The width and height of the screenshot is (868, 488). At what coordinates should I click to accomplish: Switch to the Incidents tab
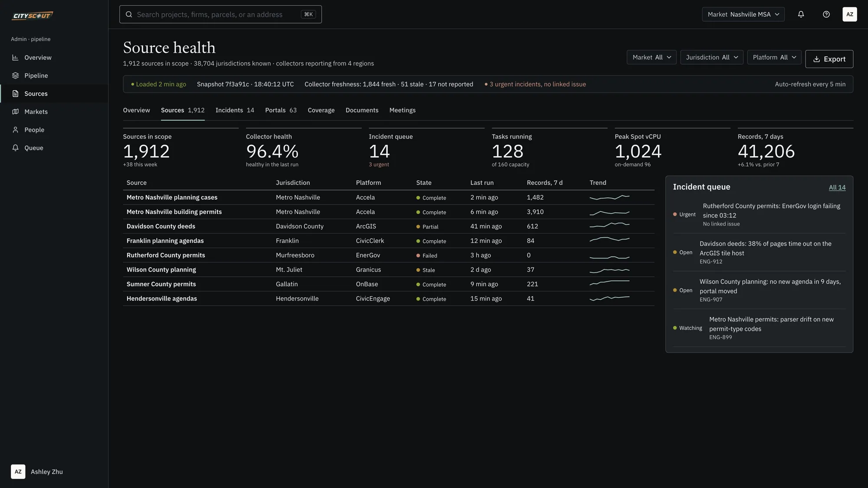[235, 110]
